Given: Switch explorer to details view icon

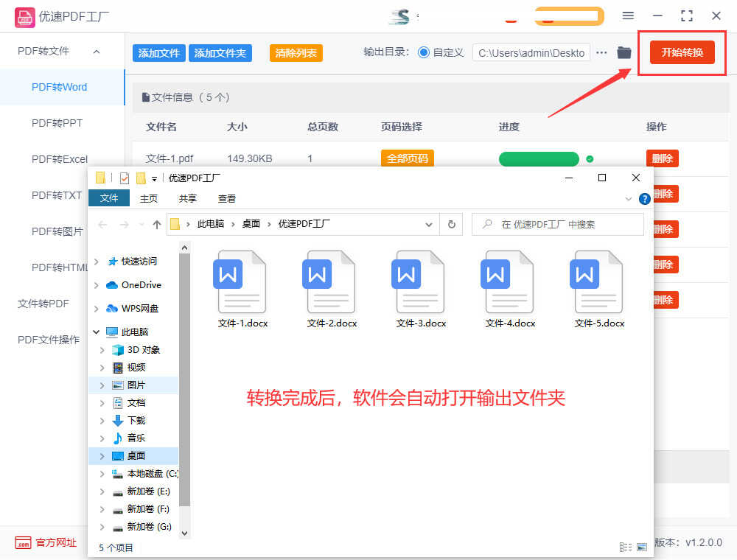Looking at the screenshot, I should tap(625, 547).
